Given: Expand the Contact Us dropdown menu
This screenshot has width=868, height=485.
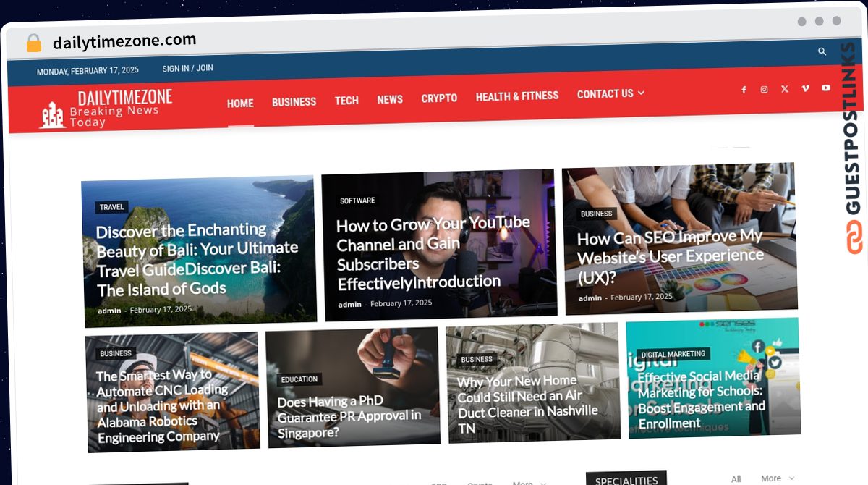Looking at the screenshot, I should point(610,94).
